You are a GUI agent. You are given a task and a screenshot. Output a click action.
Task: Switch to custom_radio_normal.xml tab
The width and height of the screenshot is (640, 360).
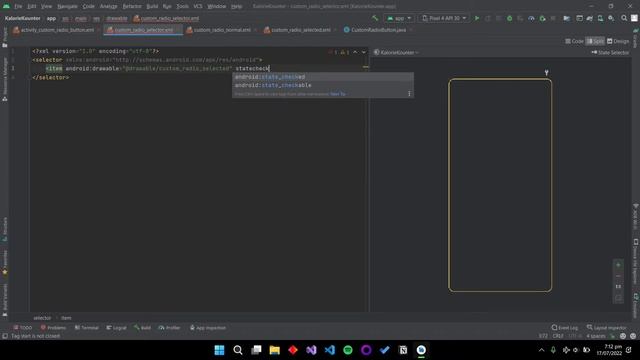(x=219, y=30)
